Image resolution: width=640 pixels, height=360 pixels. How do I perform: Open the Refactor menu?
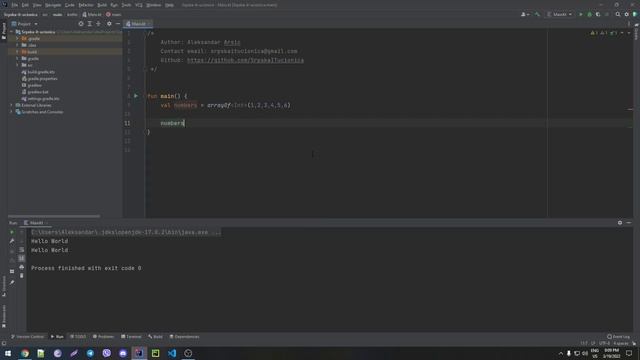click(x=86, y=5)
